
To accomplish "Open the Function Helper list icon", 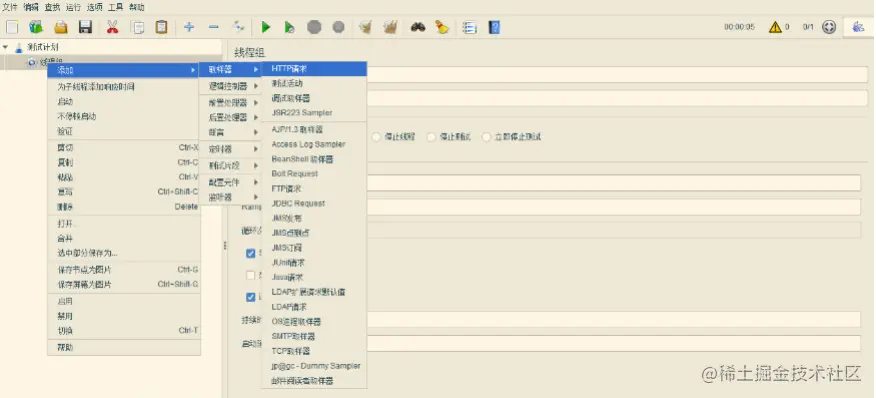I will pyautogui.click(x=470, y=27).
